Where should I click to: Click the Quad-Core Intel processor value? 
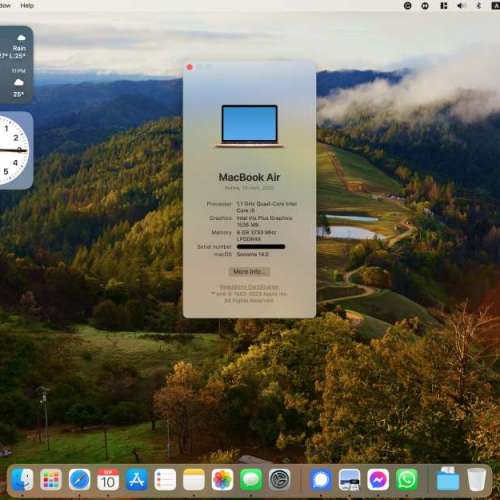(267, 207)
